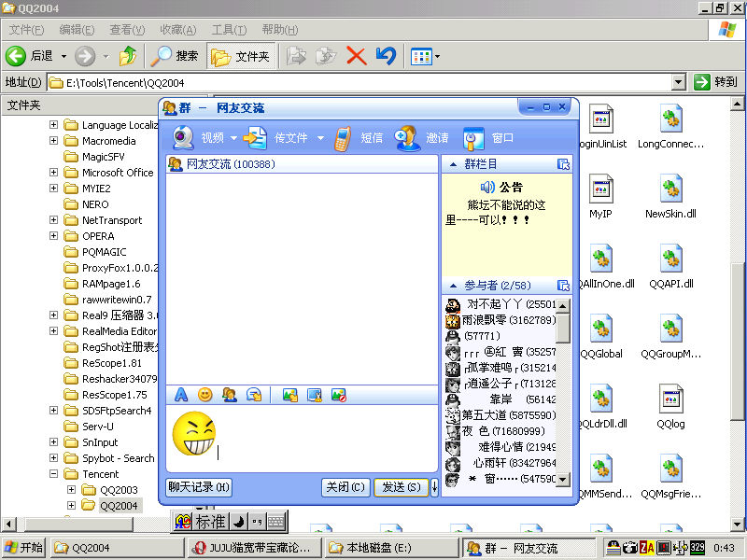Select the QQlog file icon
This screenshot has width=747, height=560.
(x=670, y=399)
